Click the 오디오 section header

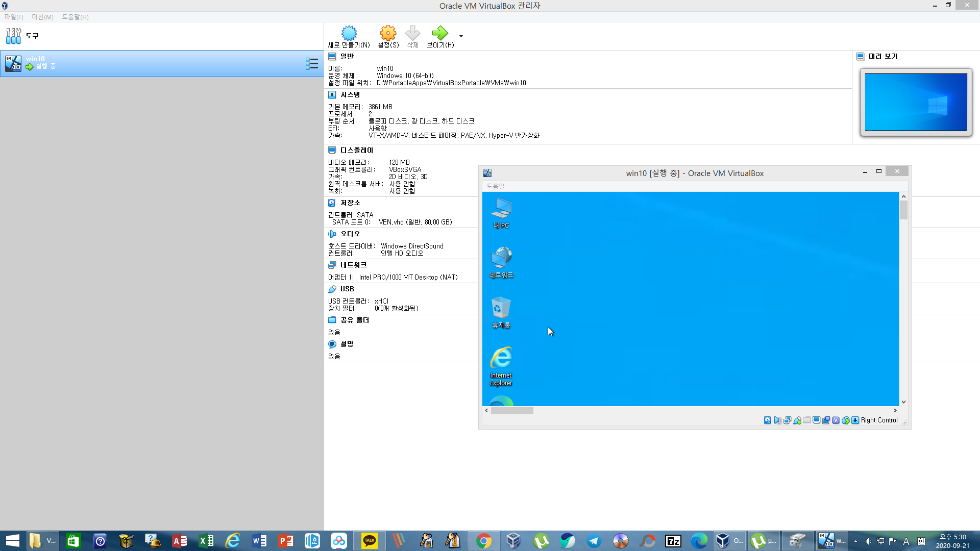pyautogui.click(x=350, y=234)
